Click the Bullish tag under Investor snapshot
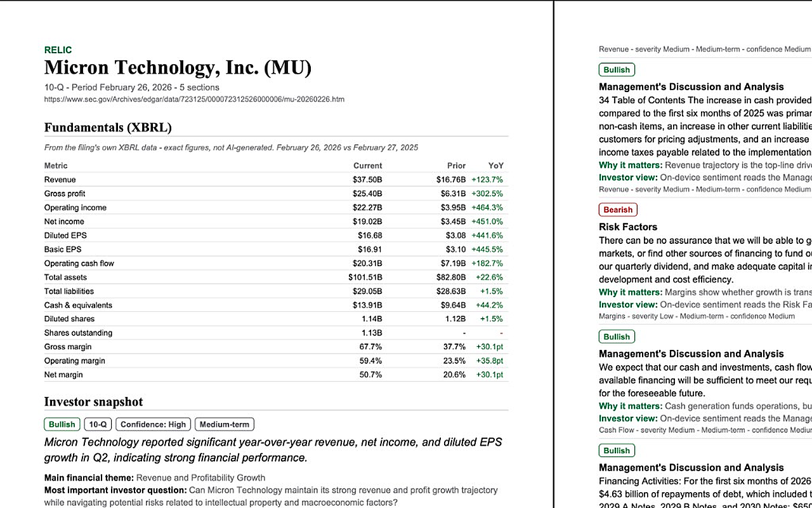This screenshot has height=508, width=812. (62, 424)
